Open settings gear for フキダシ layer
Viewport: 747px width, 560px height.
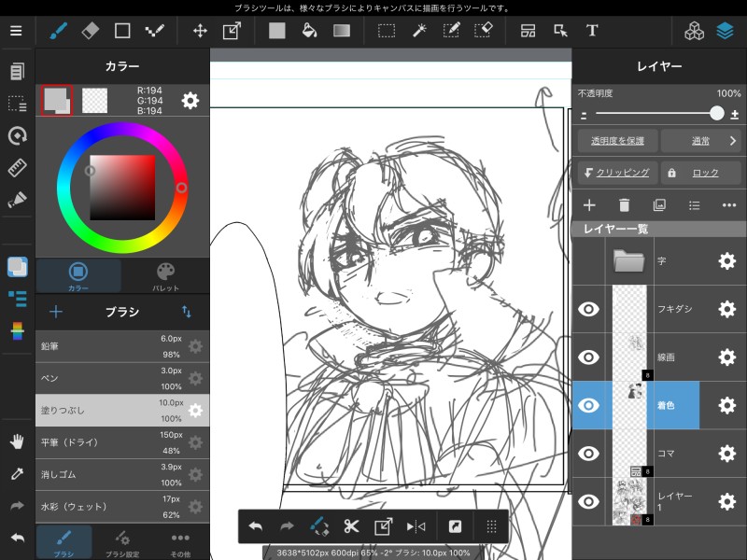coord(727,309)
